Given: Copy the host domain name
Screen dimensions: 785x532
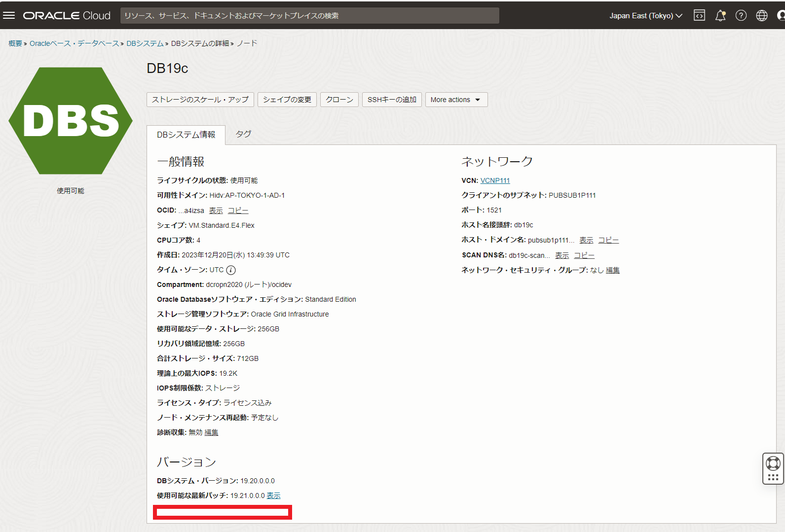Looking at the screenshot, I should tap(608, 240).
